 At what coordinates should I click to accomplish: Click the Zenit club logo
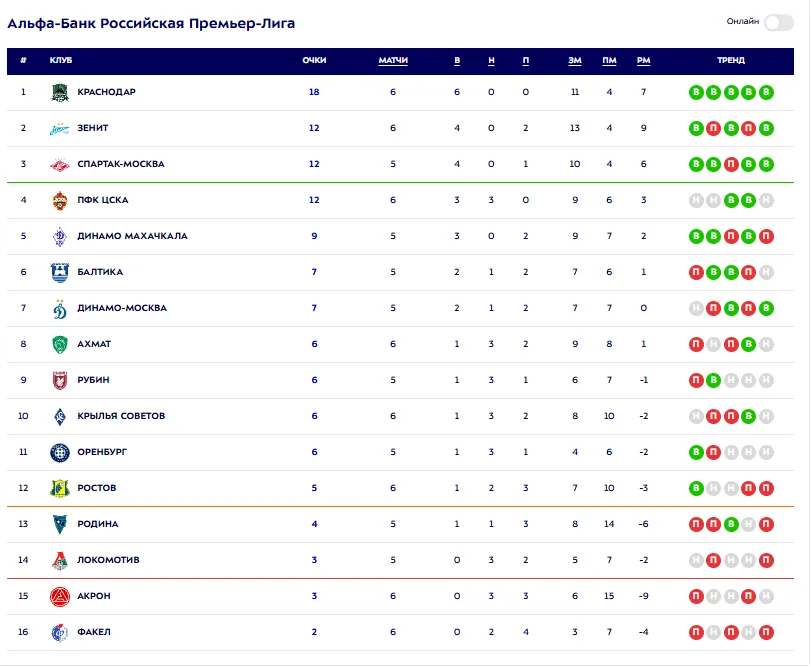[x=60, y=129]
